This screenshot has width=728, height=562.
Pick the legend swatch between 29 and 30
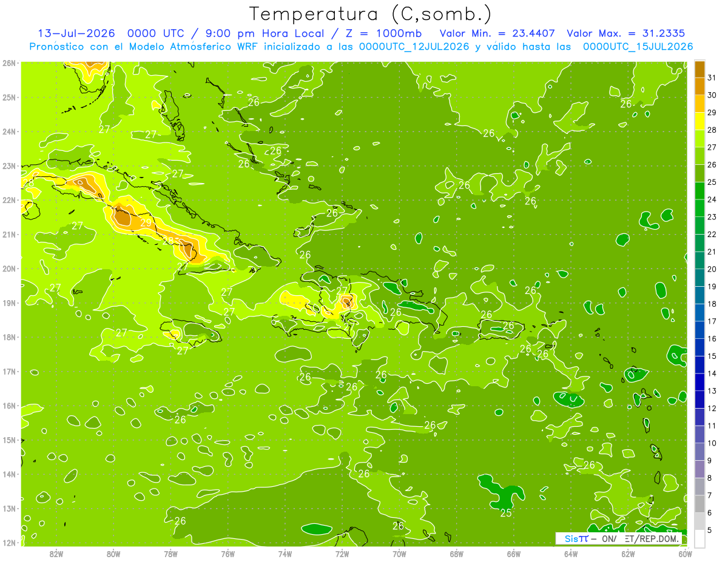point(699,104)
